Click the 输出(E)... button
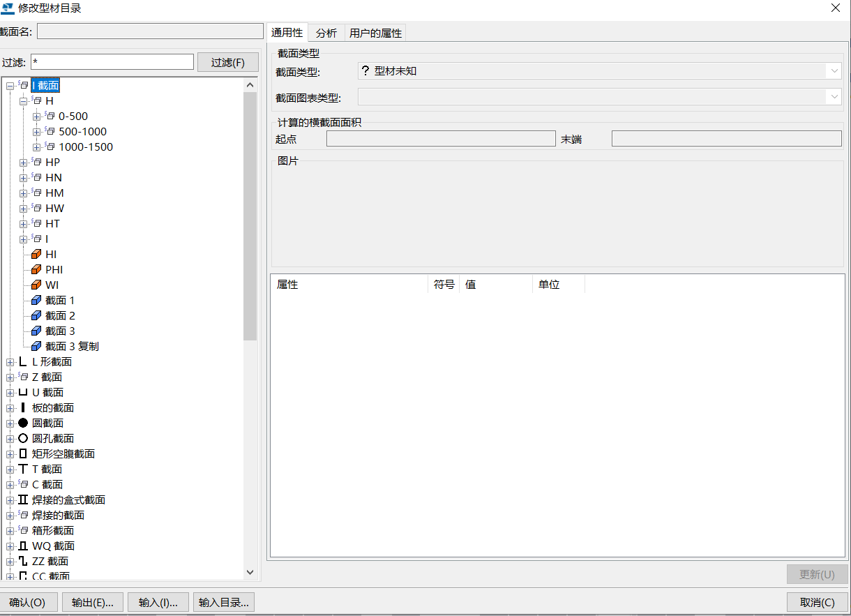This screenshot has width=851, height=616. (93, 603)
